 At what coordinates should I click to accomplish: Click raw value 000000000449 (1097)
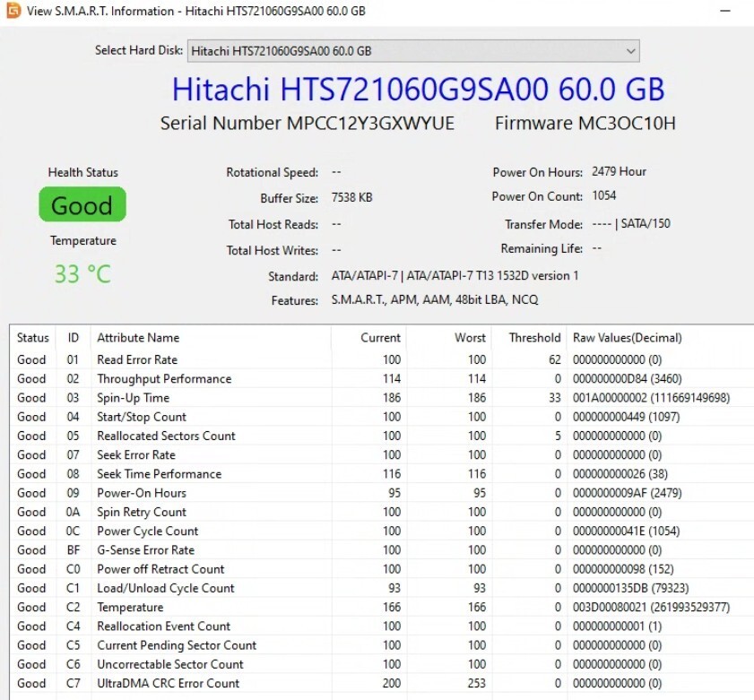tap(626, 417)
